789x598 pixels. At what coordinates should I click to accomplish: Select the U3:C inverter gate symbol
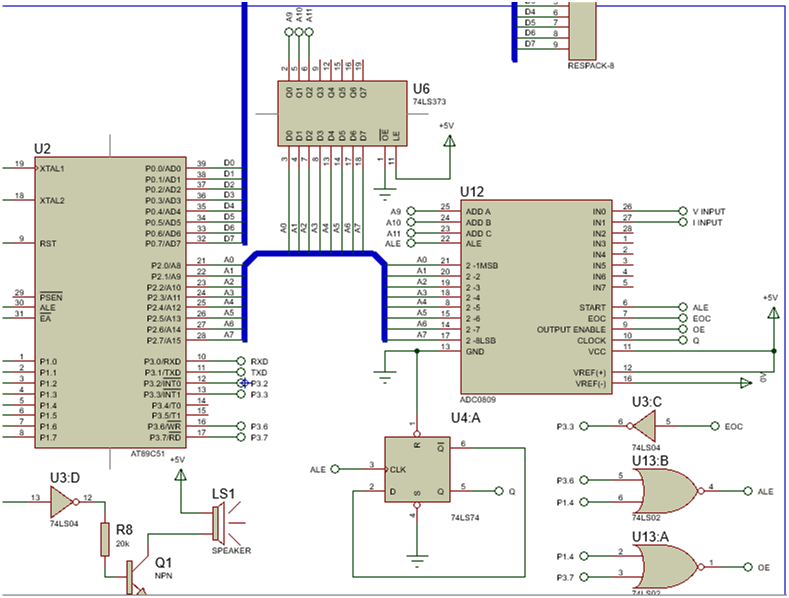(x=644, y=426)
